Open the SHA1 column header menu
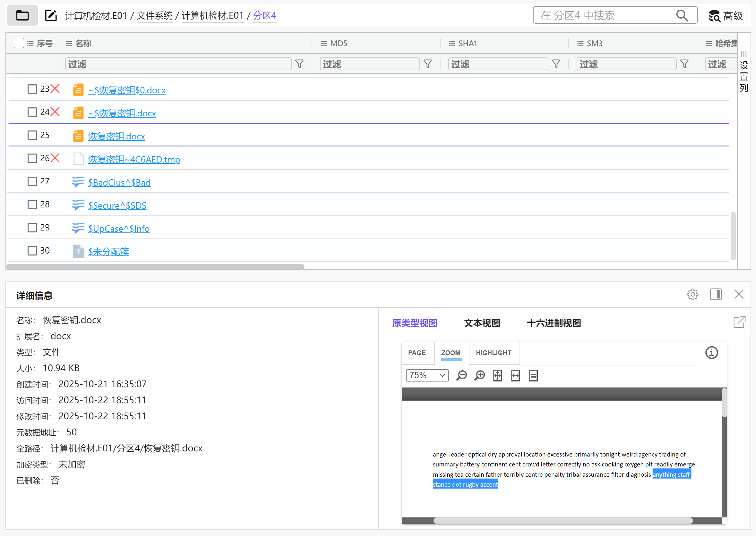Screen dimensions: 756x536 coord(451,43)
